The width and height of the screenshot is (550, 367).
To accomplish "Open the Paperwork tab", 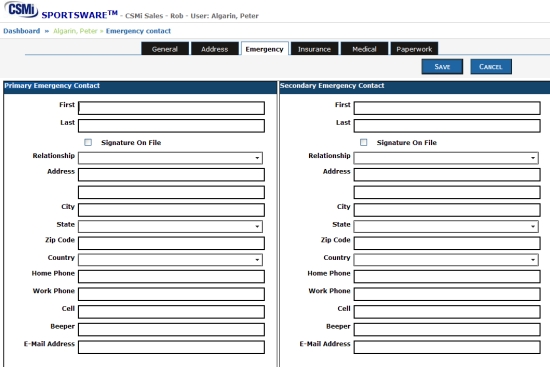I will coord(414,49).
